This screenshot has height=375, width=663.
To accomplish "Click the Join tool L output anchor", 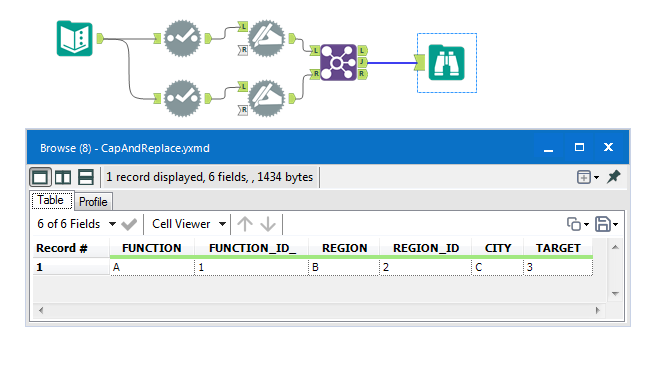I will [x=363, y=50].
